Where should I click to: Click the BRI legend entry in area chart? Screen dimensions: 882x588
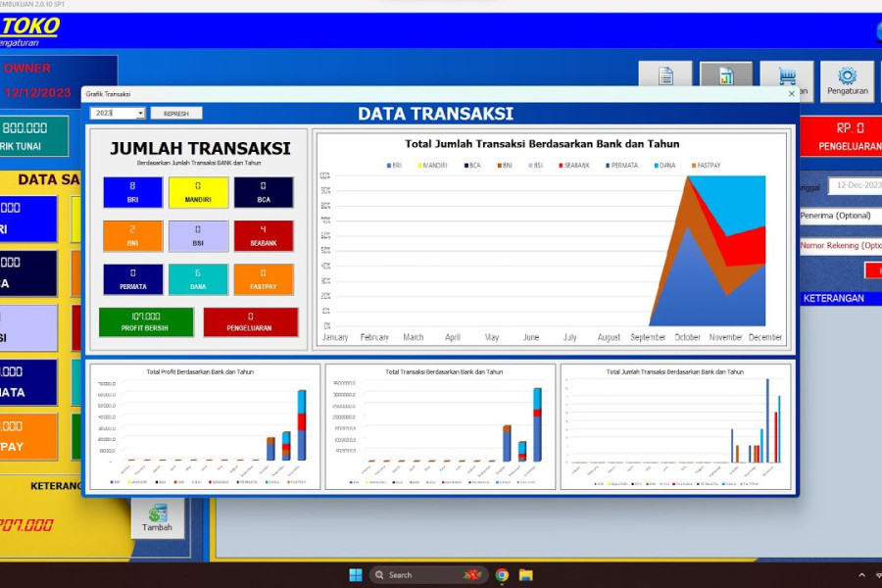[394, 166]
